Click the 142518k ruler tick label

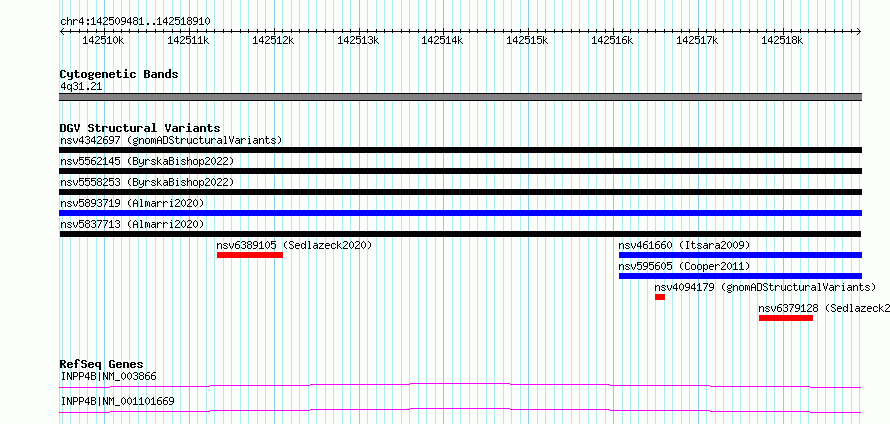point(782,41)
